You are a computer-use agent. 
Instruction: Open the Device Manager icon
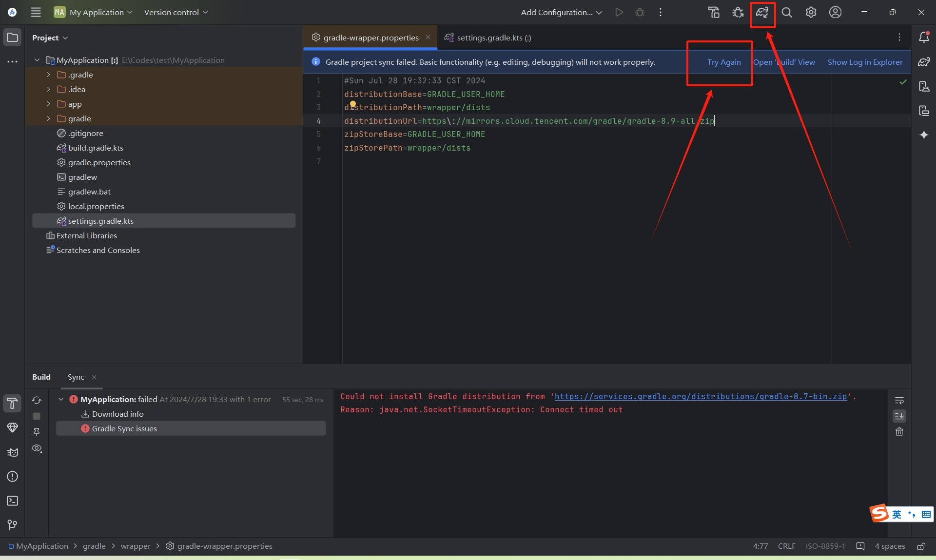(x=924, y=86)
